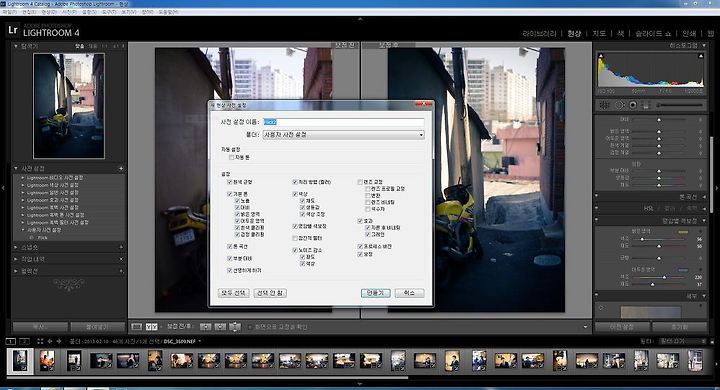
Task: Toggle shadow clipping triangle in histogram
Action: 601,56
